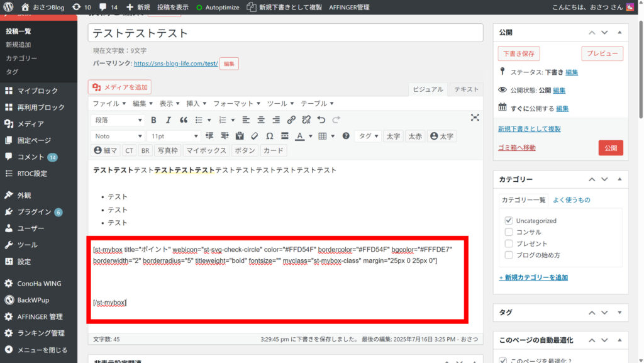Align text left
This screenshot has width=644, height=363.
point(246,120)
